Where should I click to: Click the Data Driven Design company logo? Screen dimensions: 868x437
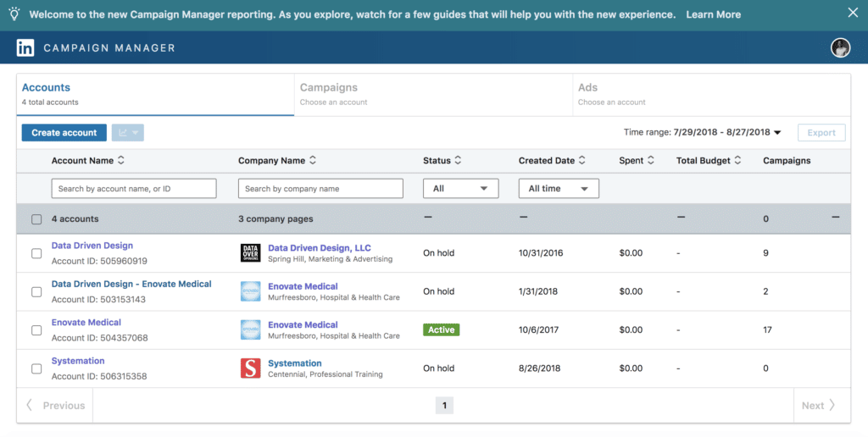point(250,252)
